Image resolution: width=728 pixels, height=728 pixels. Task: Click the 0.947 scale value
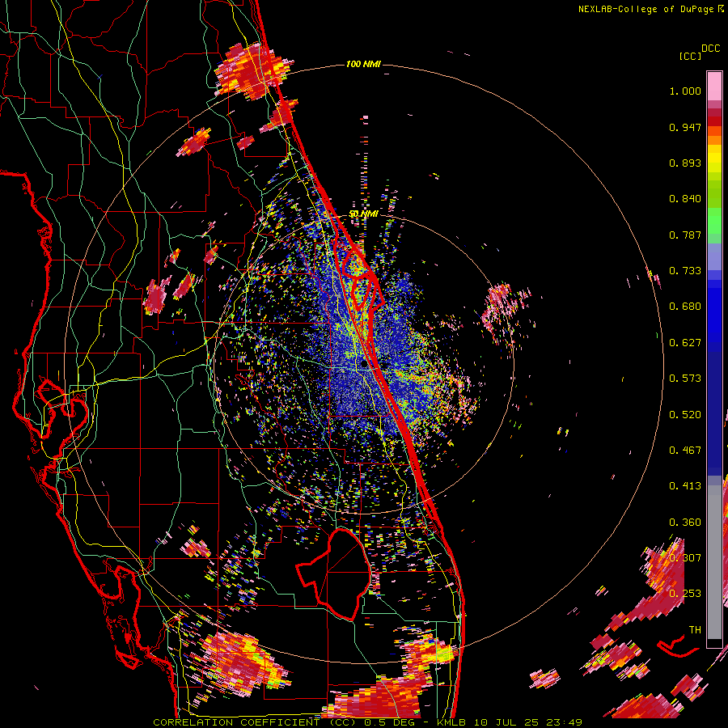tap(685, 127)
